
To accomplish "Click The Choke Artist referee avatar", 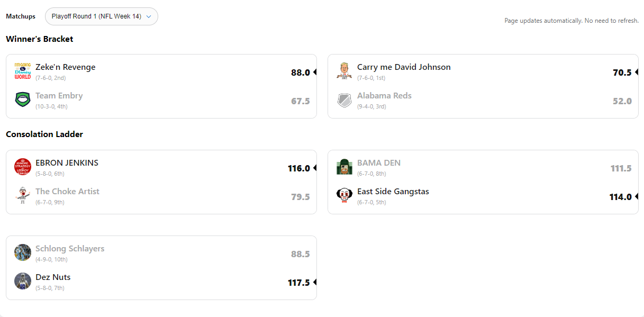I will [x=23, y=195].
